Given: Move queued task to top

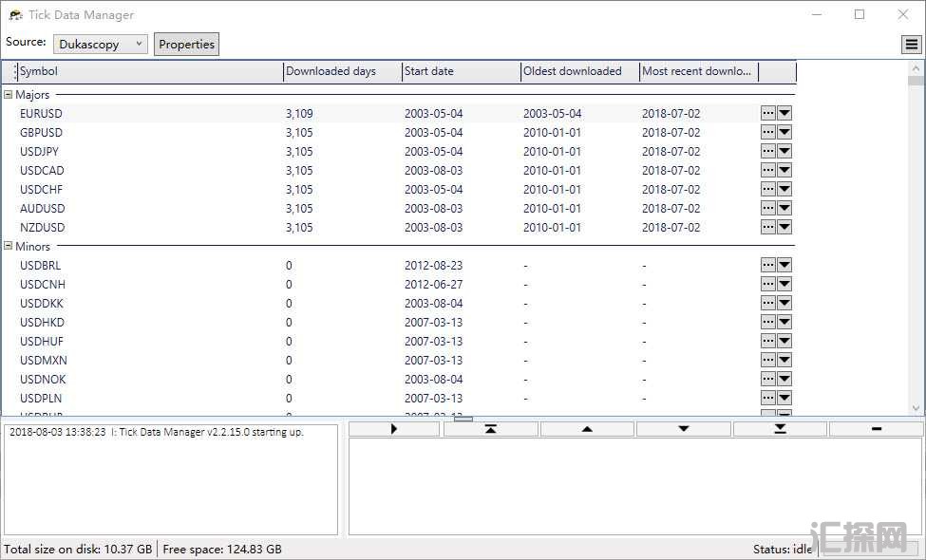Looking at the screenshot, I should tap(490, 429).
